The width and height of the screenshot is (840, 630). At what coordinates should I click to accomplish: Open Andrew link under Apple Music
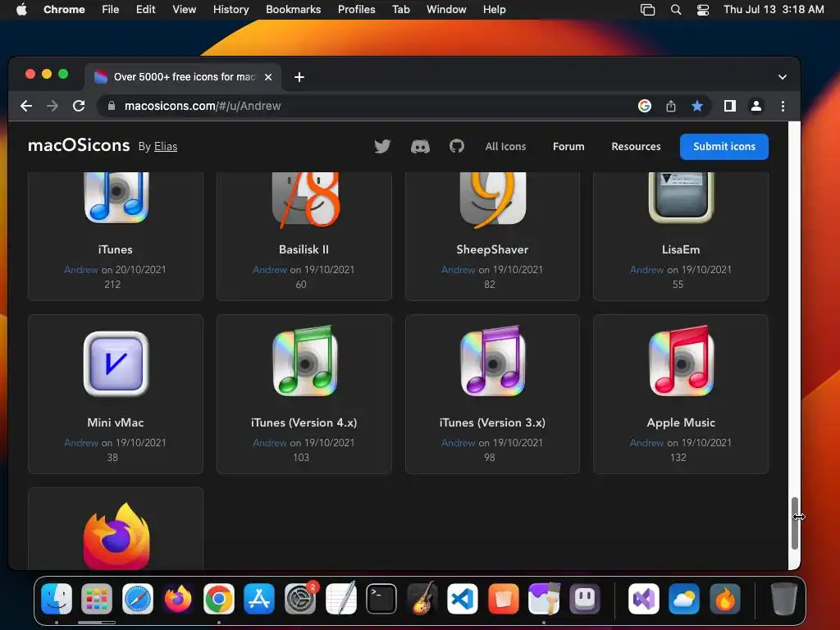[646, 442]
